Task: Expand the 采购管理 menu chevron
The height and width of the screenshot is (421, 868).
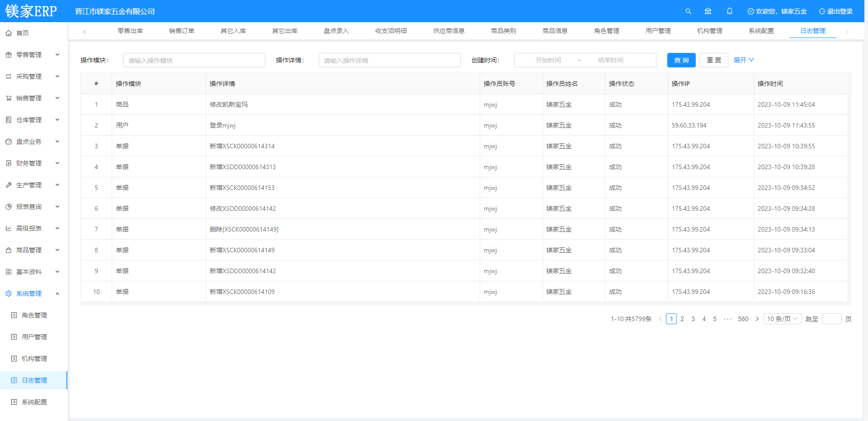Action: [x=57, y=76]
